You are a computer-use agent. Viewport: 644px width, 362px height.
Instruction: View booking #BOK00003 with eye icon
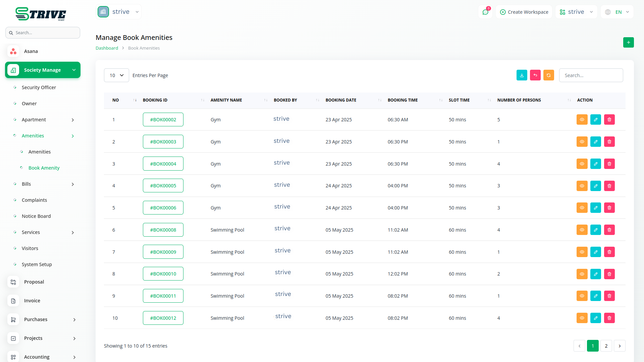coord(582,142)
